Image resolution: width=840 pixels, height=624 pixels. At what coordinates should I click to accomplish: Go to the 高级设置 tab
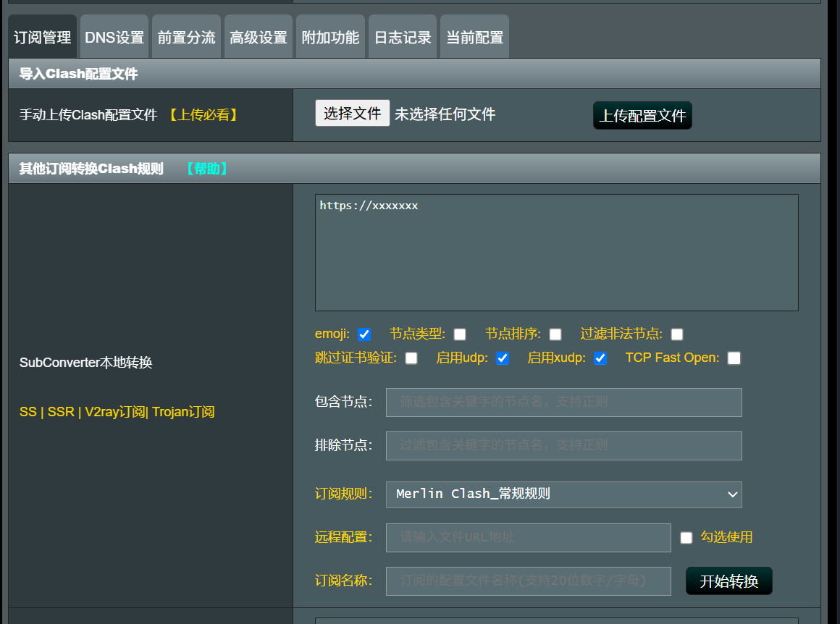(259, 38)
